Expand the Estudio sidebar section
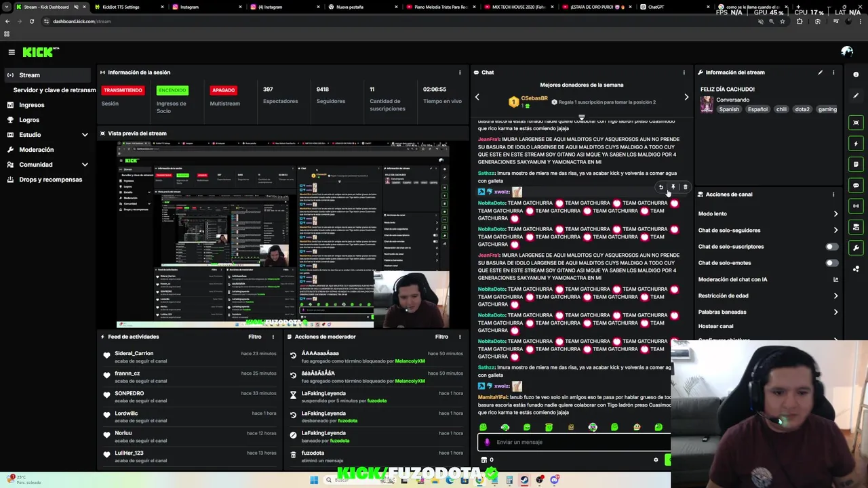Screen dimensions: 868x488 coord(85,135)
